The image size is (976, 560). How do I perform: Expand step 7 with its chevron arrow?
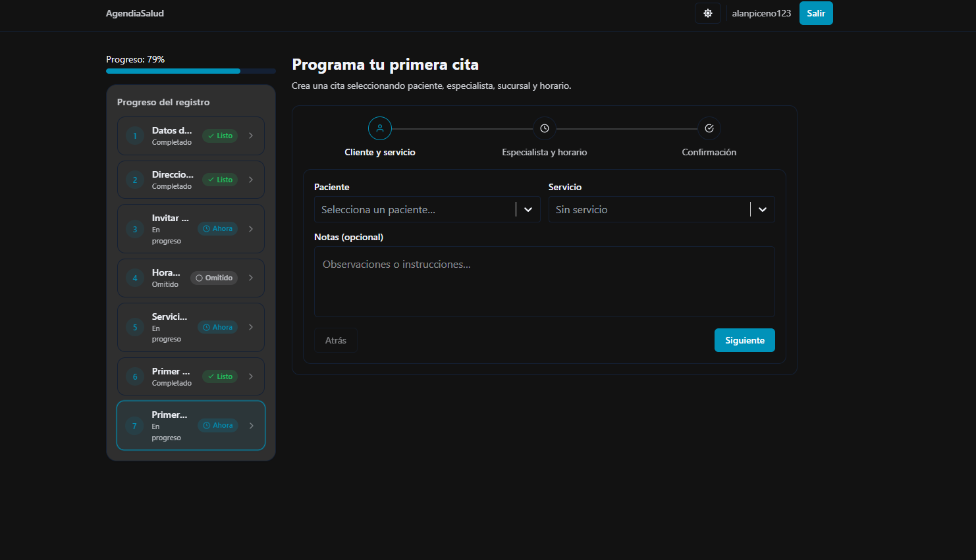point(251,426)
